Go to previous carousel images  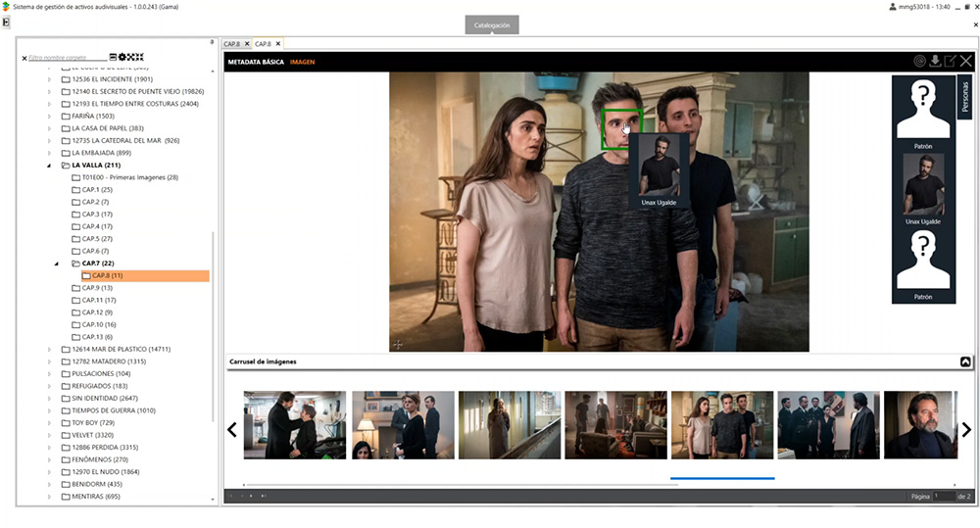(232, 429)
